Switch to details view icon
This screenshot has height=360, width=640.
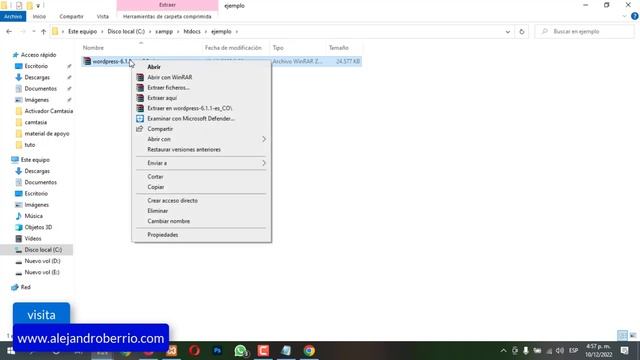[x=622, y=335]
